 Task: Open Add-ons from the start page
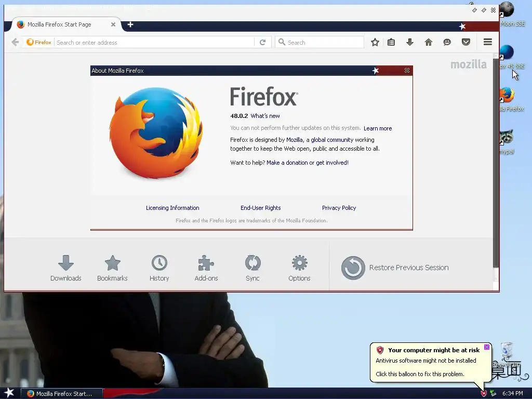coord(206,268)
